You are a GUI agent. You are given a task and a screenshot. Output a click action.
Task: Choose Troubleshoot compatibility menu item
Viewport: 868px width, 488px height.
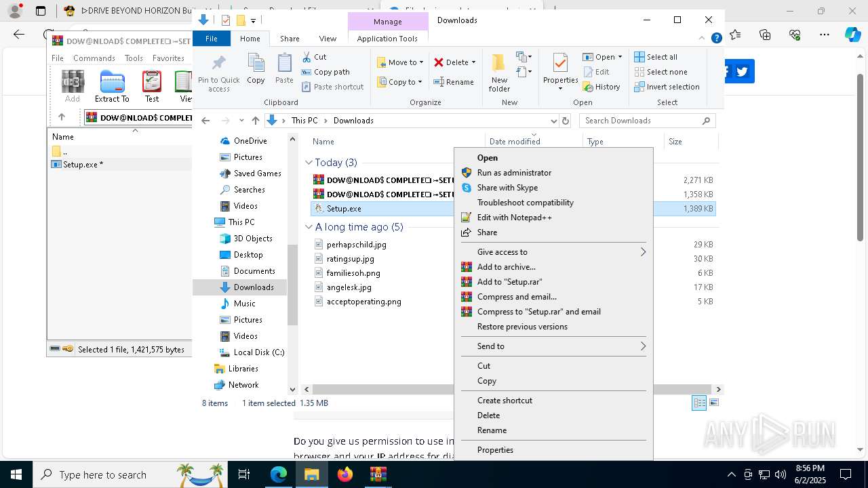pos(553,203)
